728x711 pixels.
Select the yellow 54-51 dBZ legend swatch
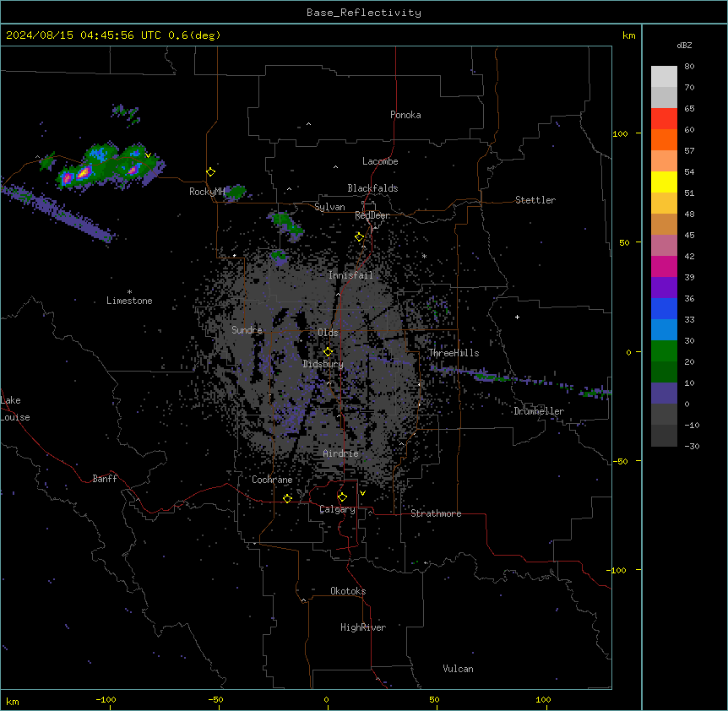(664, 182)
